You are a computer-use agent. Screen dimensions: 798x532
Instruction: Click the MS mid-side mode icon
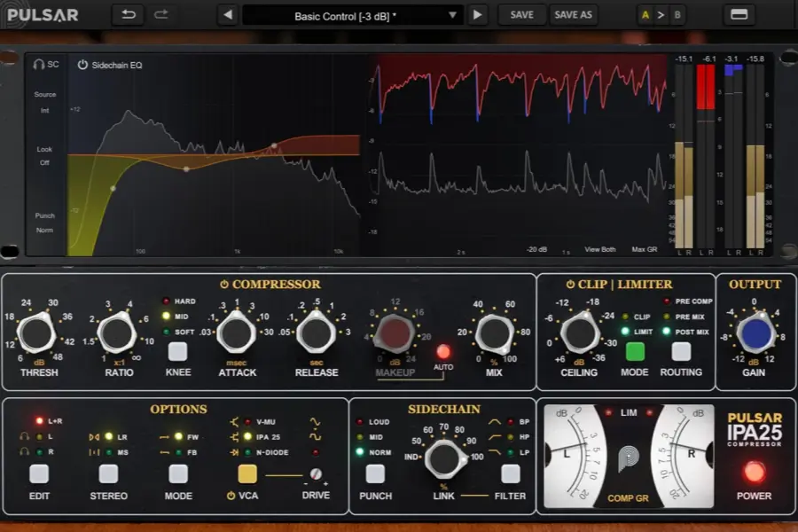click(x=94, y=452)
